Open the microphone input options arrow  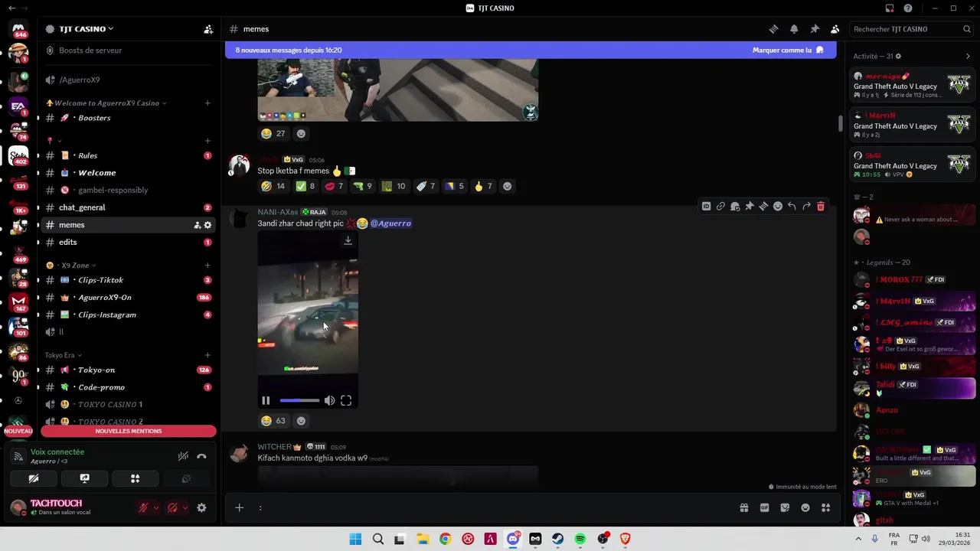pyautogui.click(x=155, y=507)
